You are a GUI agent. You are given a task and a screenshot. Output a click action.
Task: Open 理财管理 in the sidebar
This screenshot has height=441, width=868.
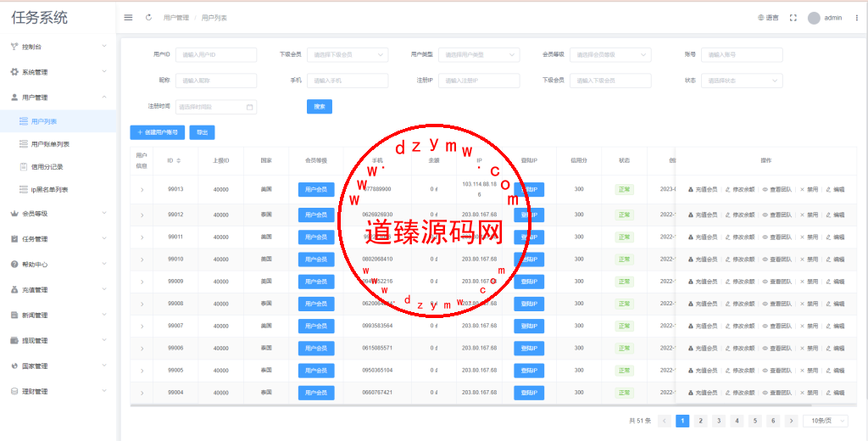pyautogui.click(x=58, y=391)
